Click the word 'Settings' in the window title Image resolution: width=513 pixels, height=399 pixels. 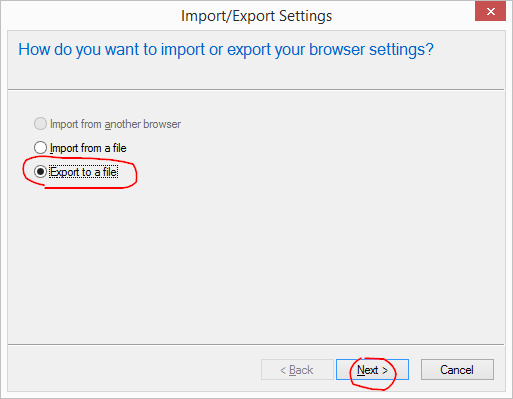(x=306, y=16)
